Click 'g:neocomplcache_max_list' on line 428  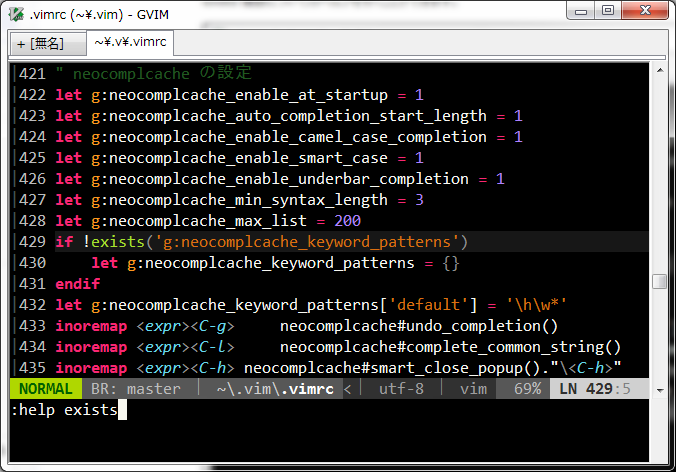[x=199, y=221]
